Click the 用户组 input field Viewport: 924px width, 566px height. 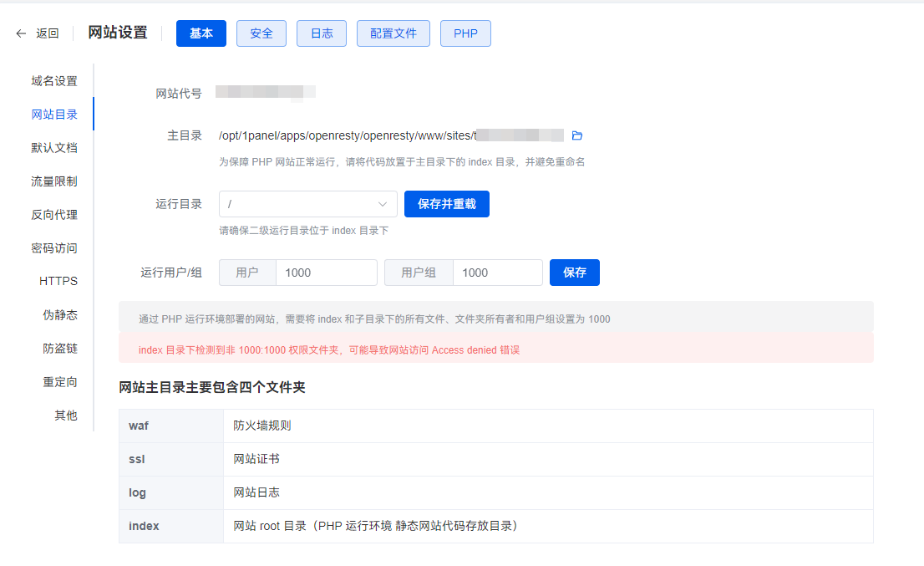(x=497, y=273)
